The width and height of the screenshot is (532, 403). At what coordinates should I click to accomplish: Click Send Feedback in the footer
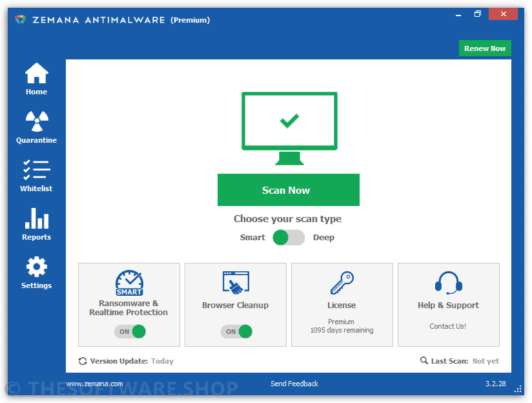(294, 384)
